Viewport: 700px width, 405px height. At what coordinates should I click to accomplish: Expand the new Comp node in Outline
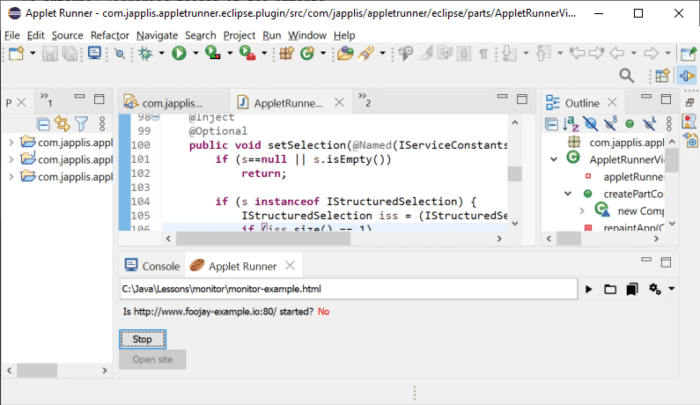tap(582, 211)
